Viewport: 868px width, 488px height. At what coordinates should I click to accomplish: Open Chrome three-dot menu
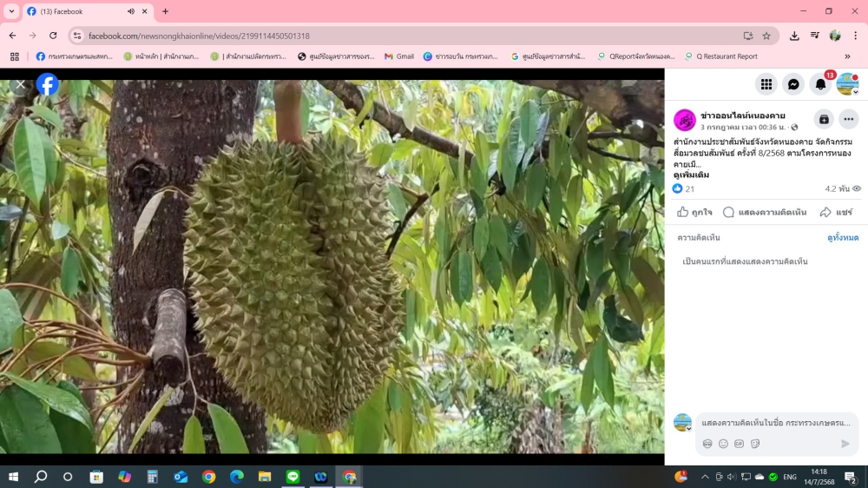[x=855, y=36]
